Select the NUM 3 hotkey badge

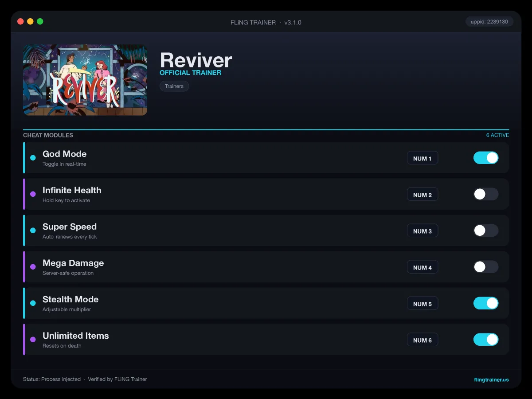click(x=422, y=231)
